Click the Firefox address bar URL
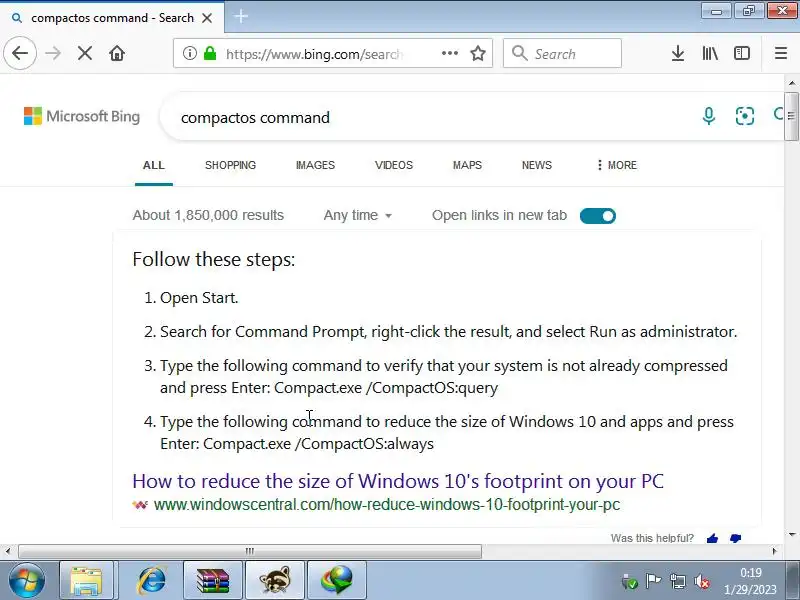The image size is (800, 600). pyautogui.click(x=315, y=54)
